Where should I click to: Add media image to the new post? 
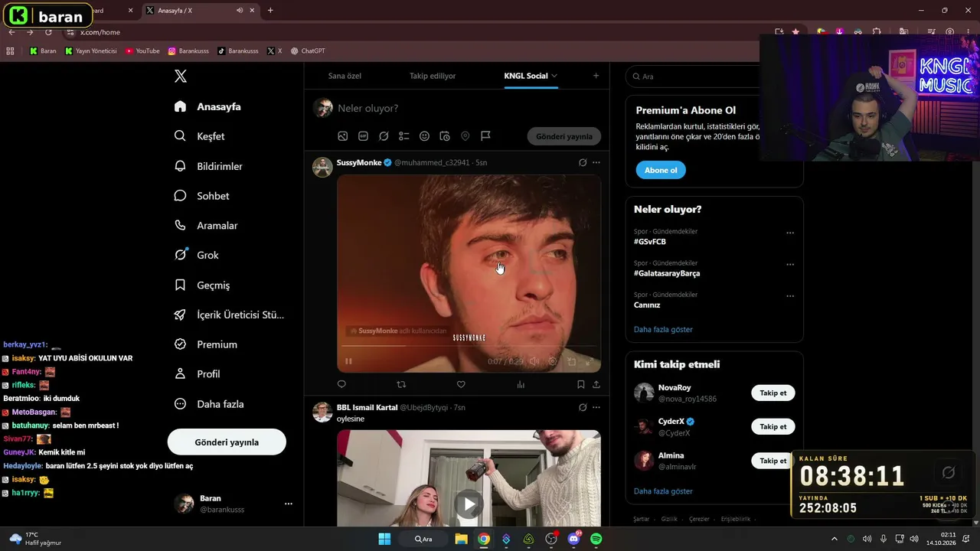(x=343, y=136)
